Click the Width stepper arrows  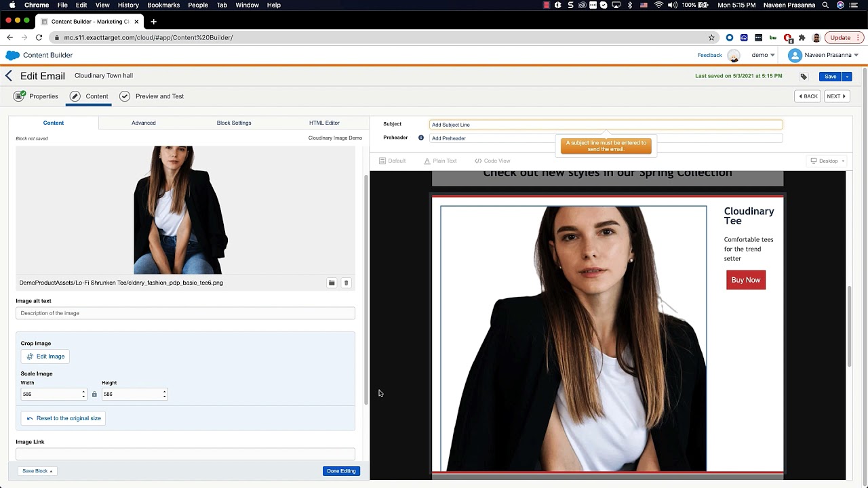(x=83, y=394)
